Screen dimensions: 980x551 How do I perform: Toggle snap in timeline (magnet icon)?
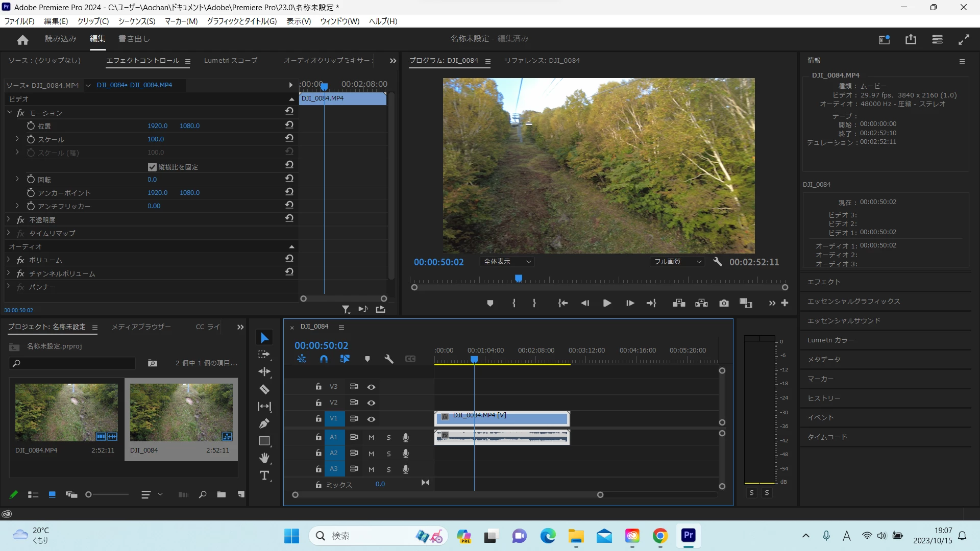(324, 359)
